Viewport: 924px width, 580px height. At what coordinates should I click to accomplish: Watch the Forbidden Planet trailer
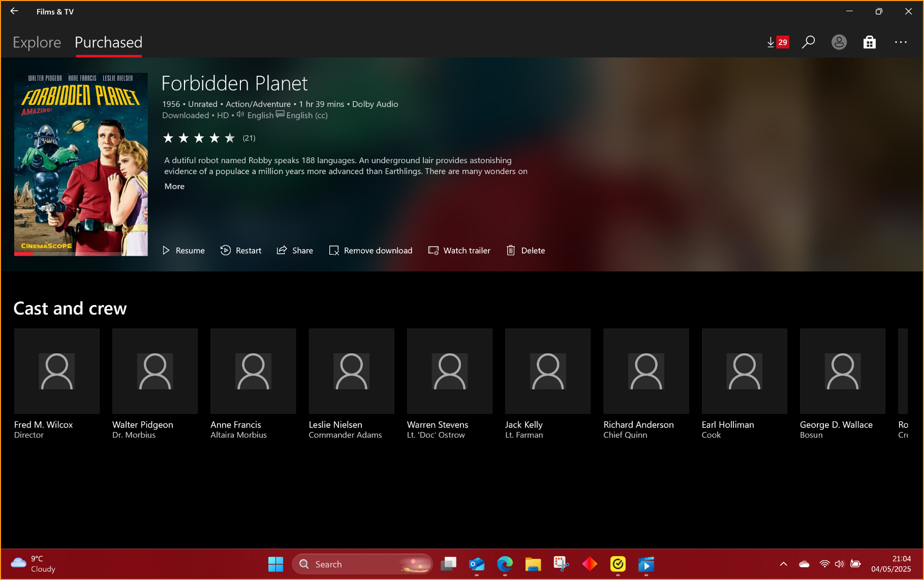[459, 251]
